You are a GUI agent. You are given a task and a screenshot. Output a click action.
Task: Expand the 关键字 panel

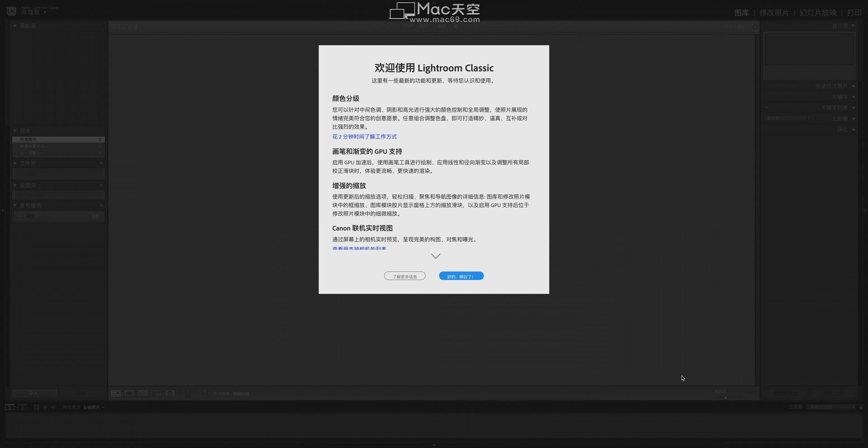point(853,97)
